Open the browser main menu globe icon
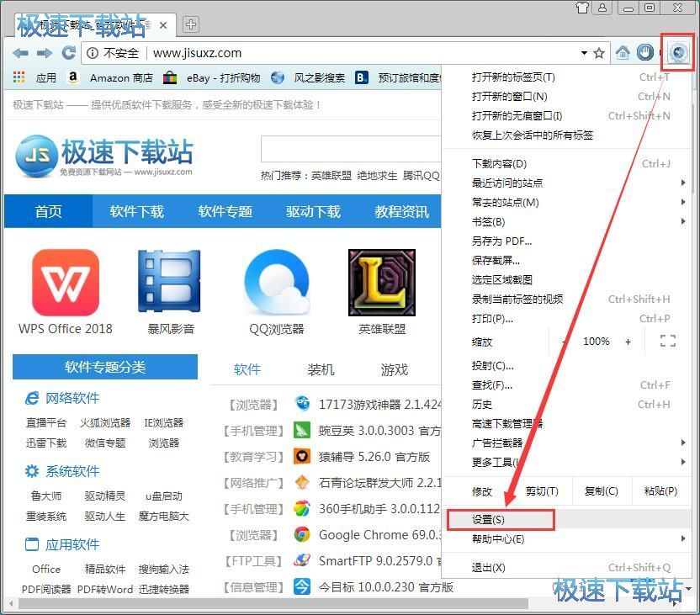This screenshot has width=700, height=615. click(678, 53)
